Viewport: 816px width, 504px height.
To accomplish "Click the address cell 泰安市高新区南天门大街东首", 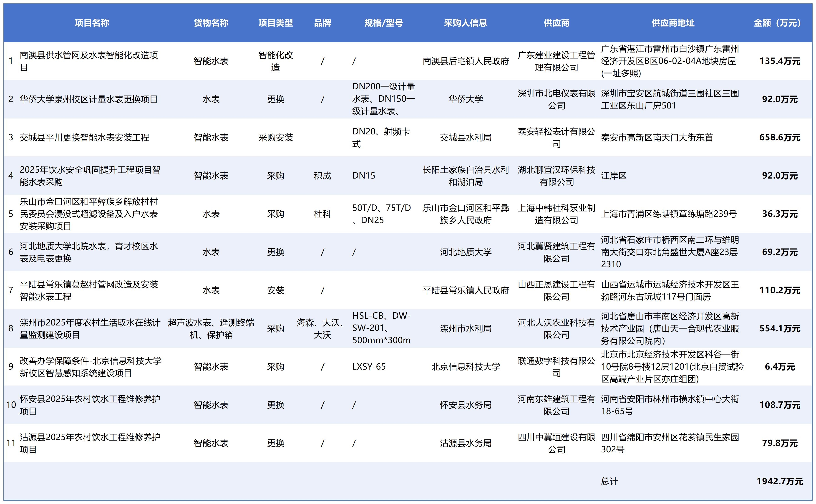I will click(x=657, y=137).
